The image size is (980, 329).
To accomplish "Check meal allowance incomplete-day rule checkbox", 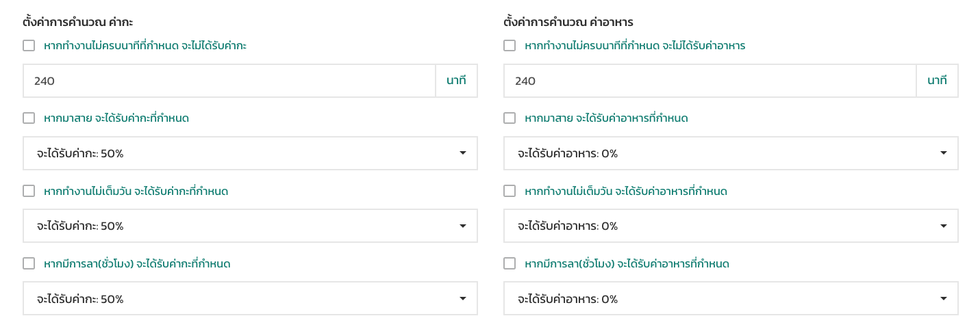I will pos(510,191).
